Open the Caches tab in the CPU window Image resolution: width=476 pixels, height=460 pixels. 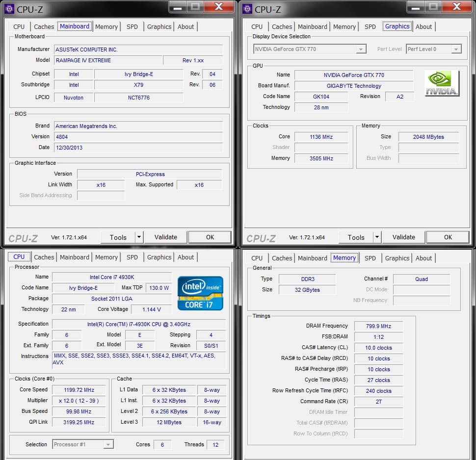coord(44,257)
